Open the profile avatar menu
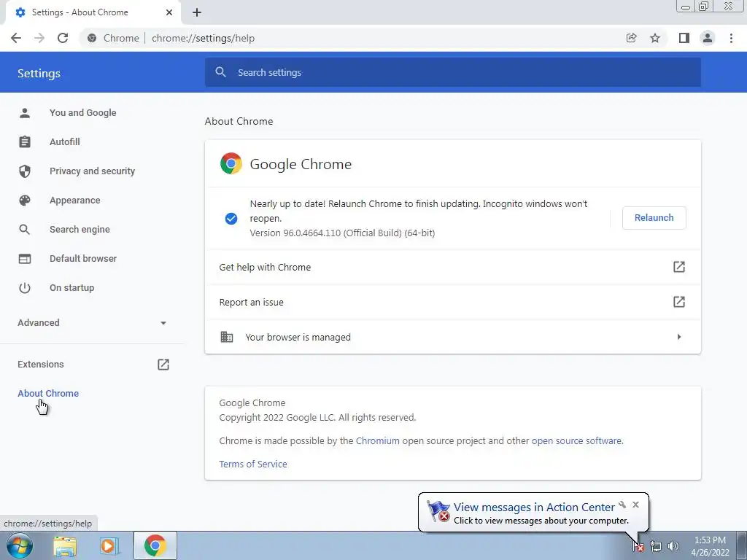The image size is (747, 560). coord(708,38)
